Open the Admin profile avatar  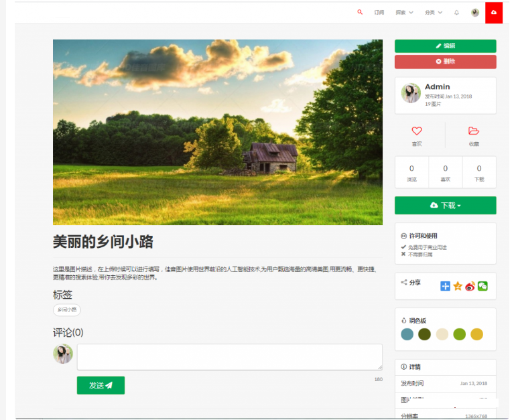[x=411, y=93]
